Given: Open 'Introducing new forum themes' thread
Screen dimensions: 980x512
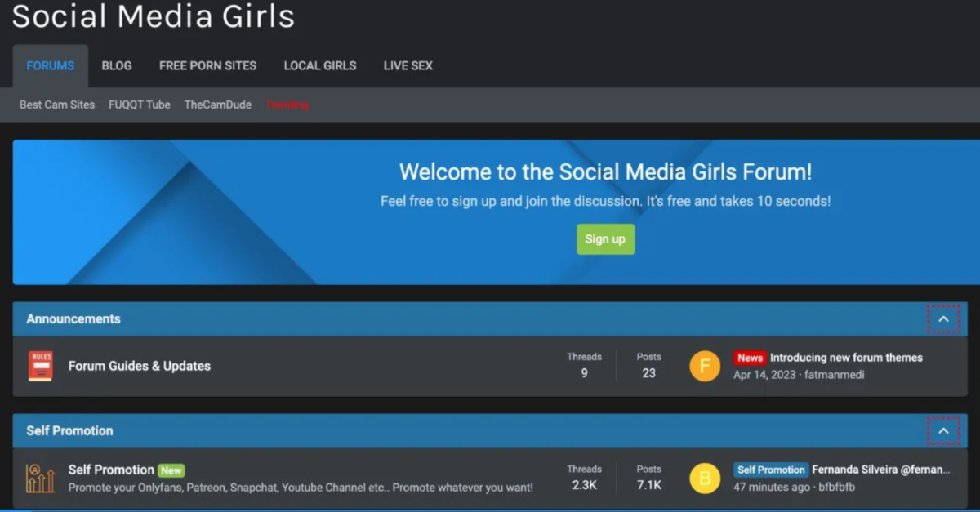Looking at the screenshot, I should coord(846,358).
